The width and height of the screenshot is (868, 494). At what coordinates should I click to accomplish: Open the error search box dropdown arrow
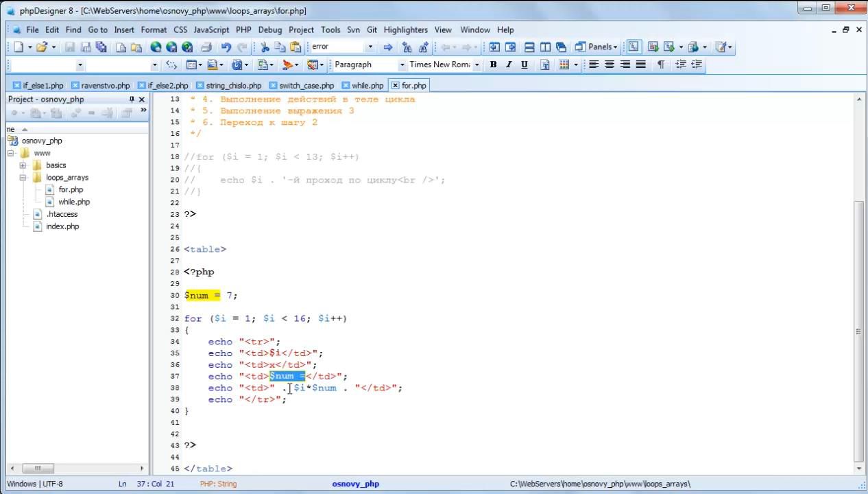pos(370,47)
